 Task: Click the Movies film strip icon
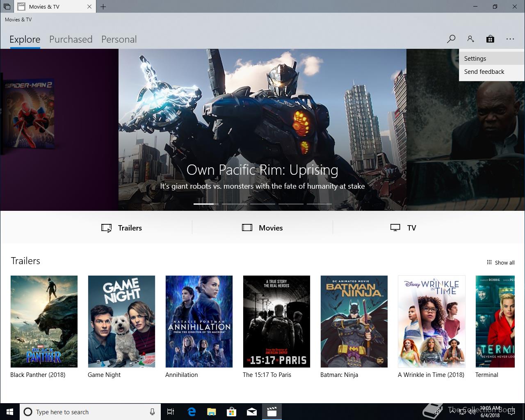(x=247, y=228)
